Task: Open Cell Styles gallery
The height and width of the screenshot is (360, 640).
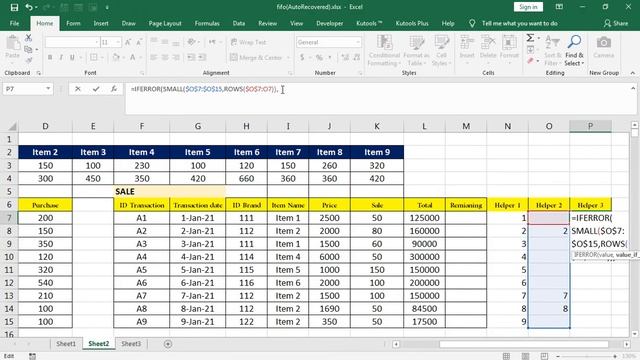Action: [x=441, y=51]
